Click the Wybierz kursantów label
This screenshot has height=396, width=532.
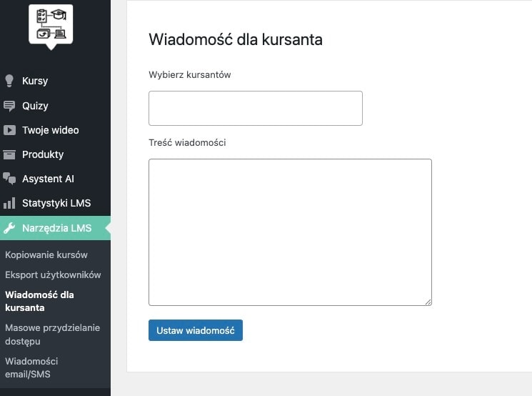[x=190, y=75]
